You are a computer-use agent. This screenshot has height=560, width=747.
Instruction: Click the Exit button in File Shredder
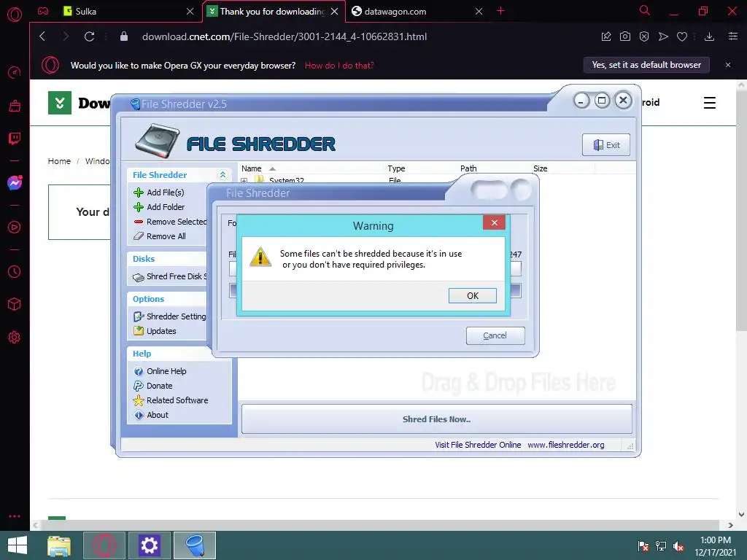(606, 145)
